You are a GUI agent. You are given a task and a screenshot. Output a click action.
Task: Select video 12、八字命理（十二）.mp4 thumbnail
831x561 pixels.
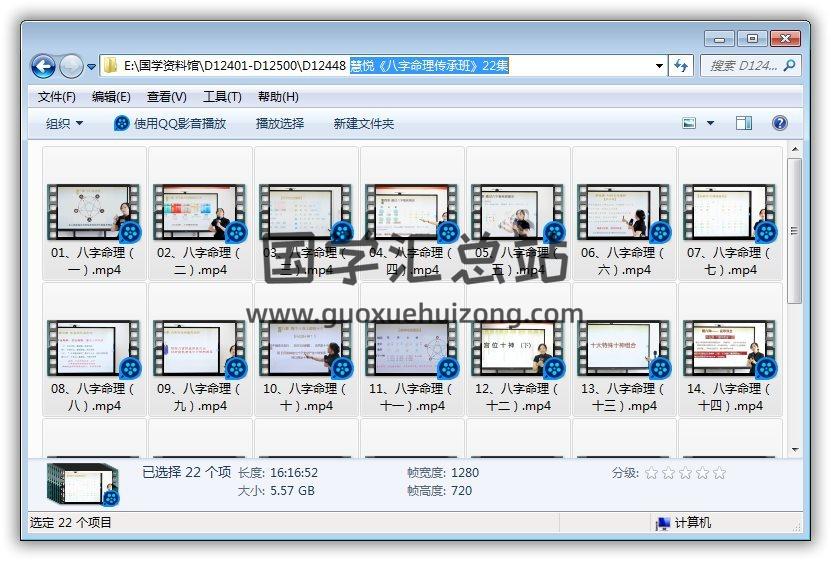click(x=518, y=348)
